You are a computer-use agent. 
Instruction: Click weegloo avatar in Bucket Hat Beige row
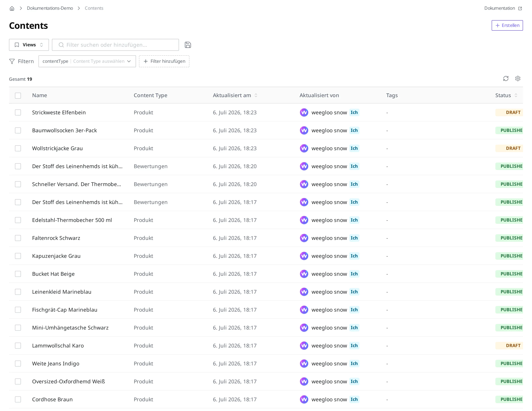coord(304,274)
